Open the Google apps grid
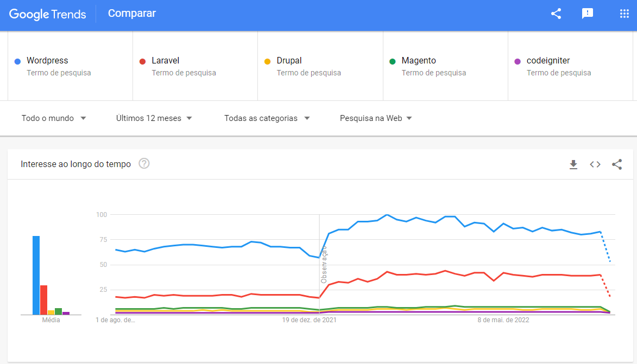The image size is (637, 364). click(x=624, y=14)
